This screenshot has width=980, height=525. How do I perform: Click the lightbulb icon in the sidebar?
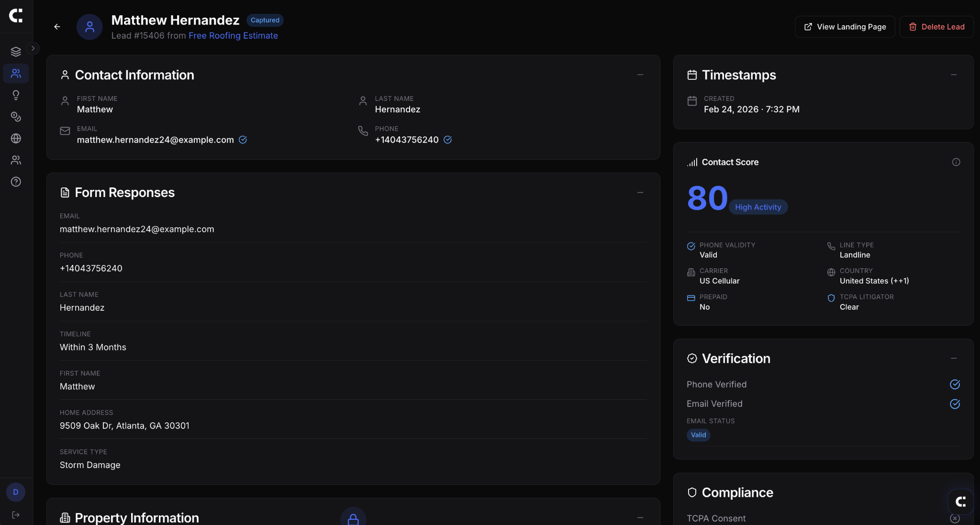point(16,95)
